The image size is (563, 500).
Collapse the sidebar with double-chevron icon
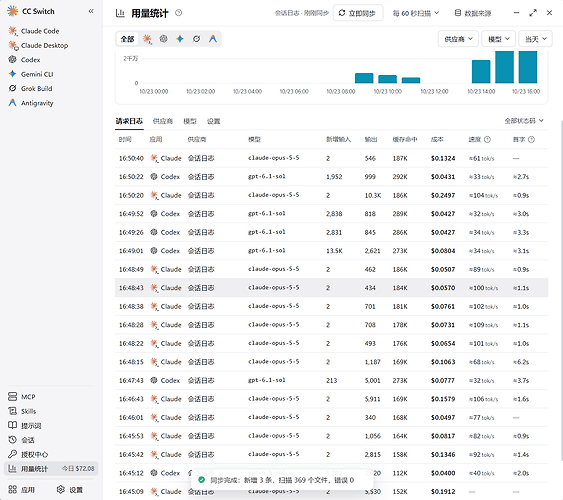[91, 11]
